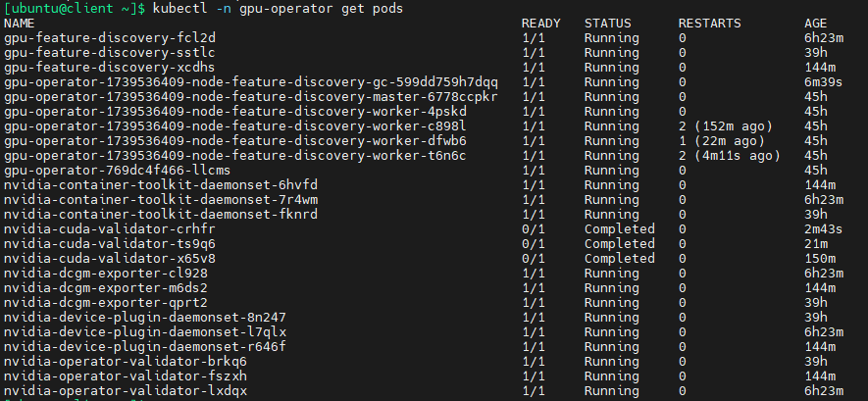Click age 39h of gpu-feature-discovery-sstlc
Viewport: 868px width, 401px height.
pos(816,53)
